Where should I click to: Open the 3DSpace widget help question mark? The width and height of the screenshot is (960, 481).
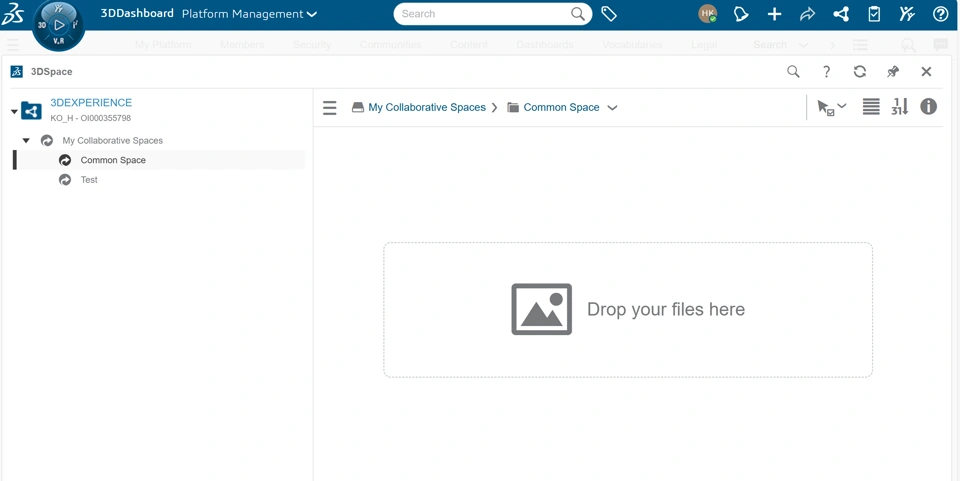coord(827,72)
